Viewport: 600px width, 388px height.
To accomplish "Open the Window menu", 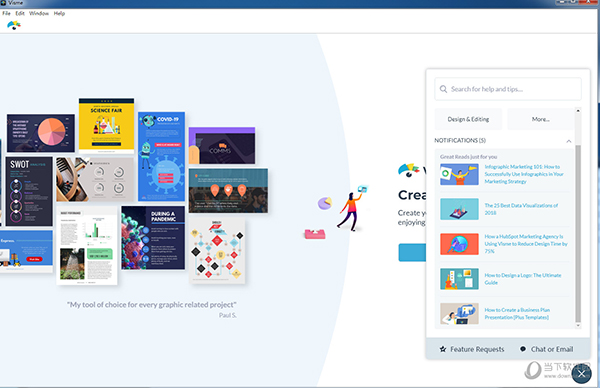I will [x=39, y=13].
